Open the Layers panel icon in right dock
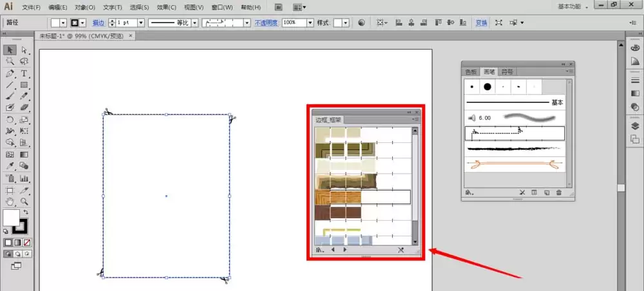This screenshot has height=291, width=644. 635,126
